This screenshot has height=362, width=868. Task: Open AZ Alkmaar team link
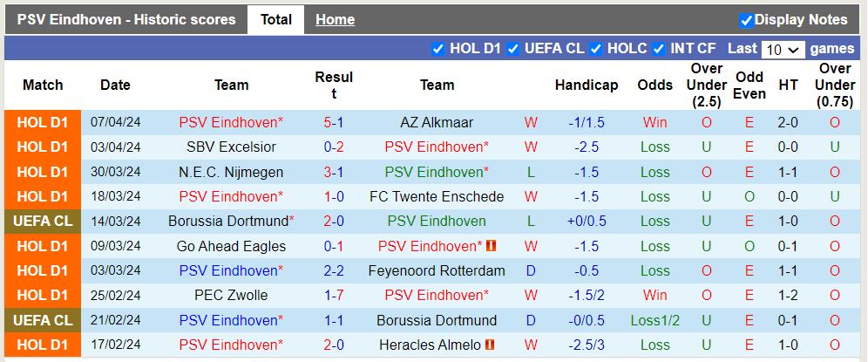point(437,123)
